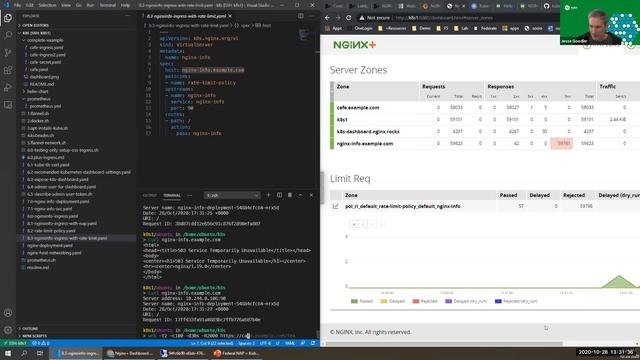The width and height of the screenshot is (640, 360).
Task: Click the NGINX+ logo on dashboard
Action: click(x=354, y=45)
